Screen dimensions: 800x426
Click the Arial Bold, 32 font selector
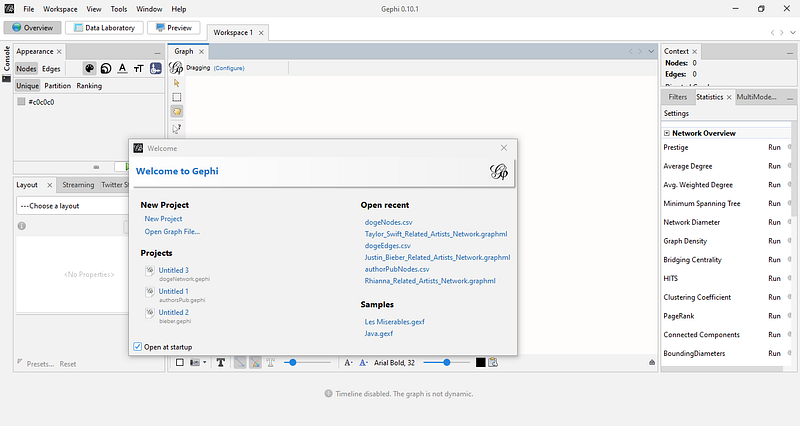coord(394,363)
